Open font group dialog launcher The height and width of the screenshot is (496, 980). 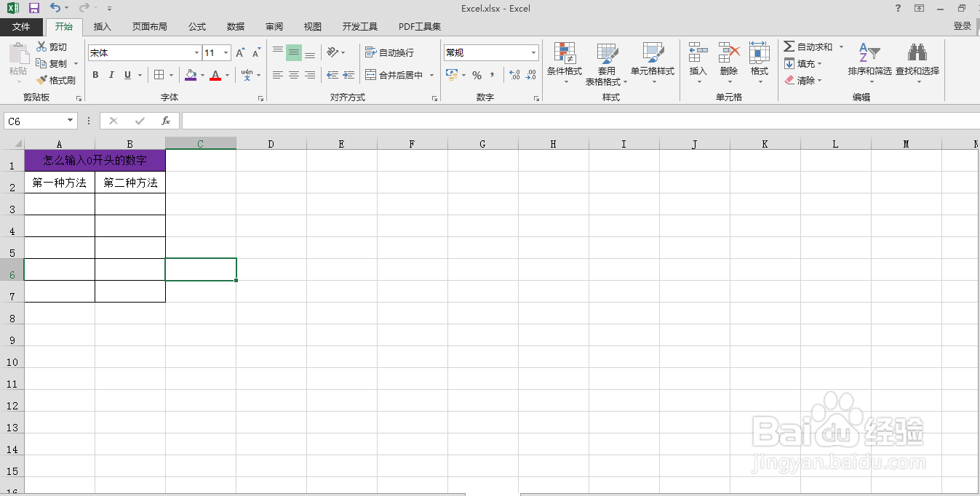[x=261, y=97]
